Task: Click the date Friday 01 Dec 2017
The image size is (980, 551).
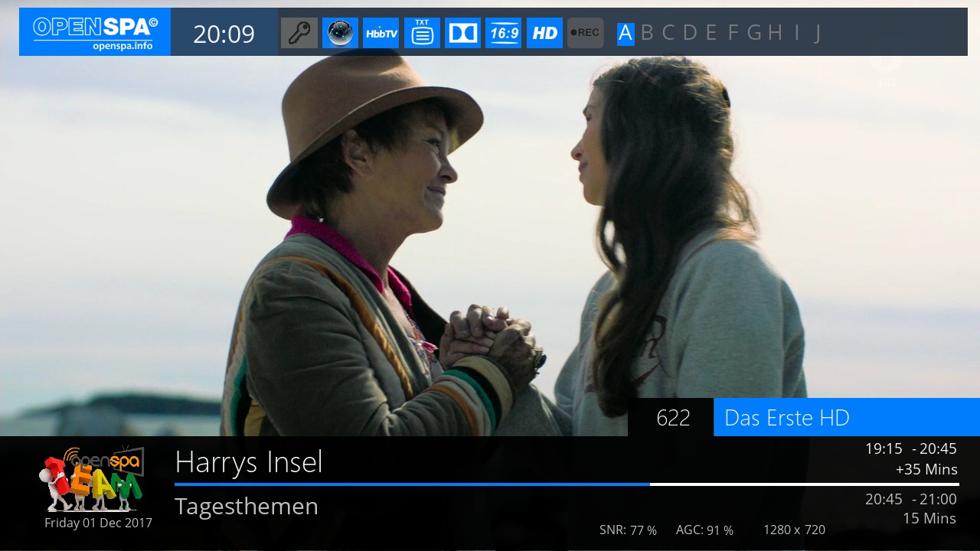Action: (x=98, y=523)
